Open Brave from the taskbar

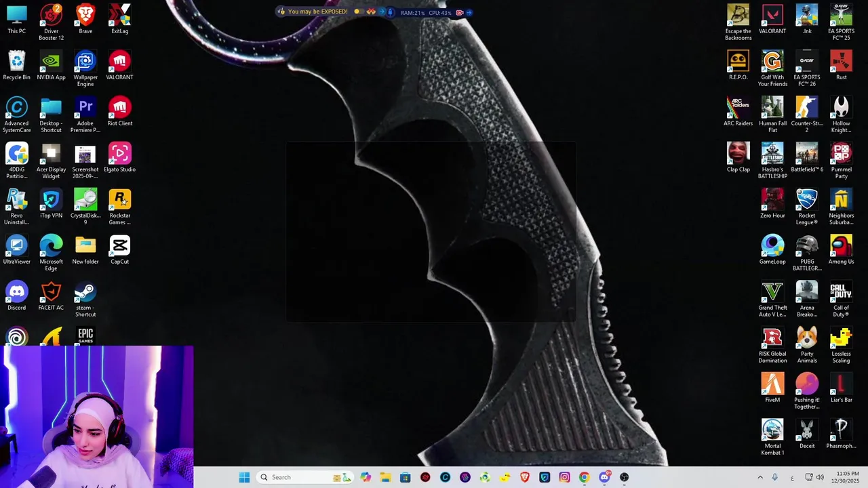(524, 477)
